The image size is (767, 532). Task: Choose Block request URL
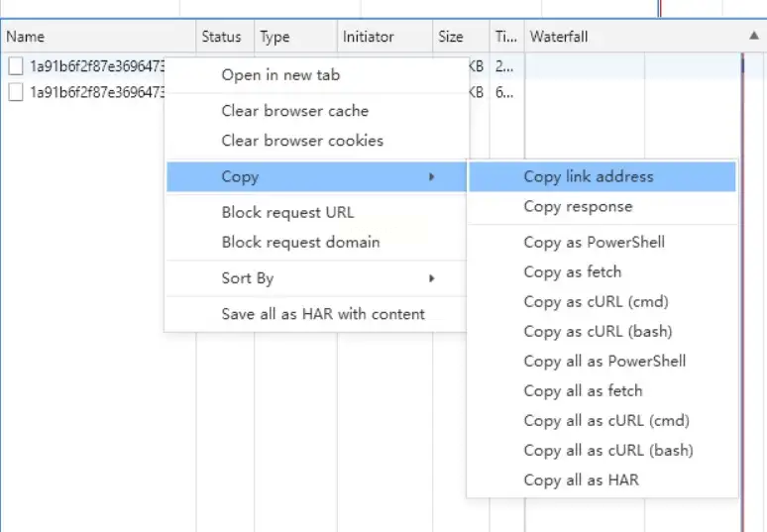(x=287, y=212)
